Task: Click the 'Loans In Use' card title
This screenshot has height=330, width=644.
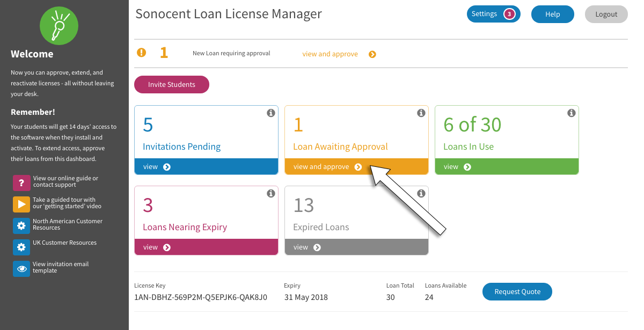Action: pyautogui.click(x=469, y=146)
